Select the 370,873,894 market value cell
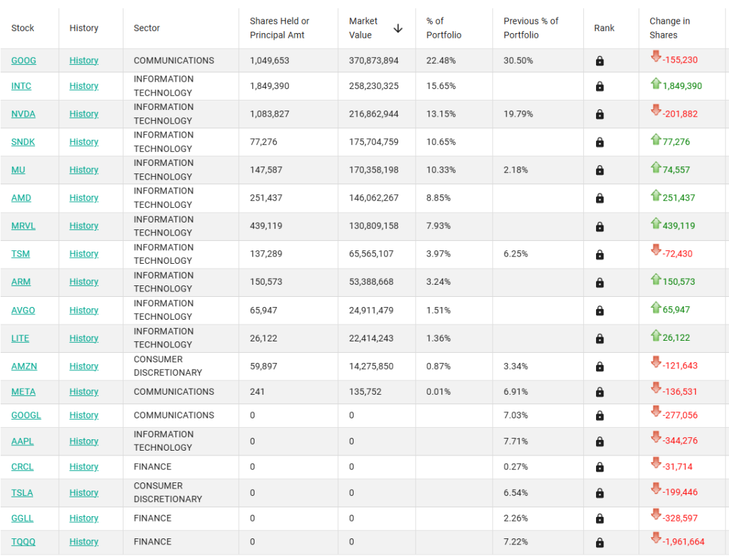 point(374,61)
